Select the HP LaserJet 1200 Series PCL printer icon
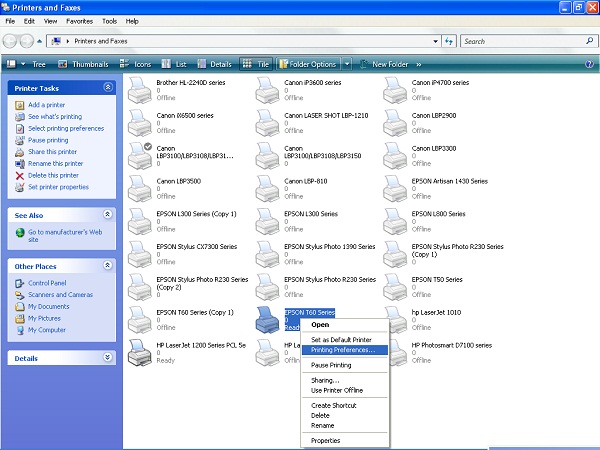Viewport: 600px width, 450px height. pyautogui.click(x=139, y=353)
